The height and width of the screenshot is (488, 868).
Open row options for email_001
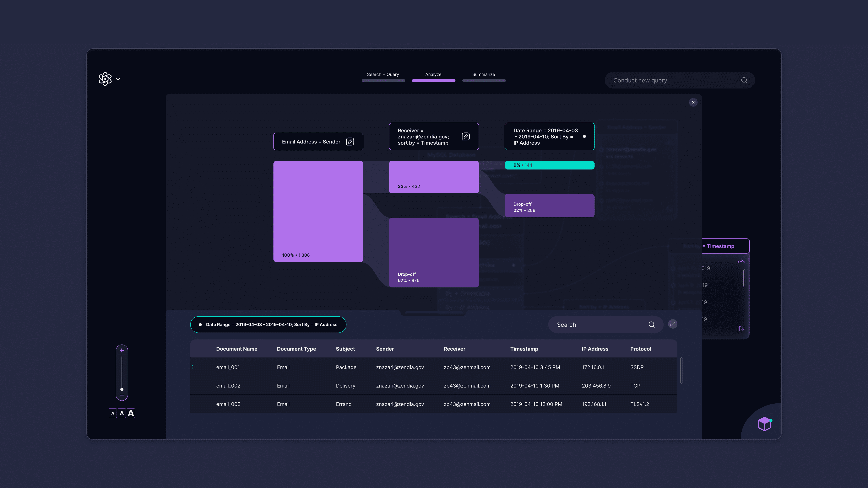point(193,367)
